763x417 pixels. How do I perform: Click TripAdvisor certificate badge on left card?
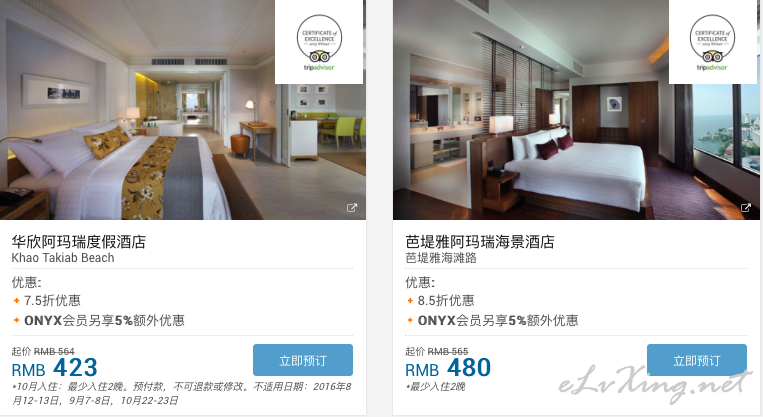tap(319, 42)
